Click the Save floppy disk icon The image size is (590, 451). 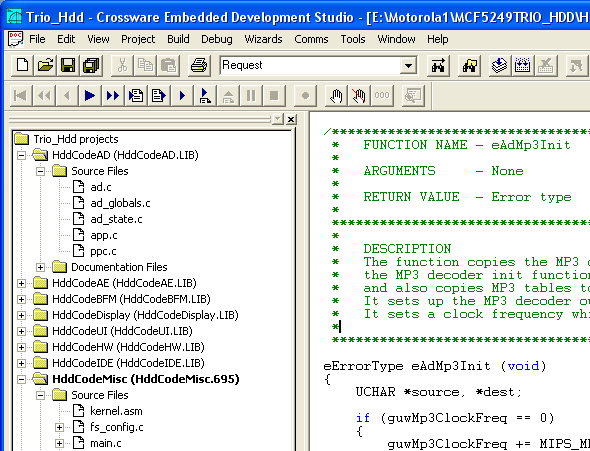(68, 65)
